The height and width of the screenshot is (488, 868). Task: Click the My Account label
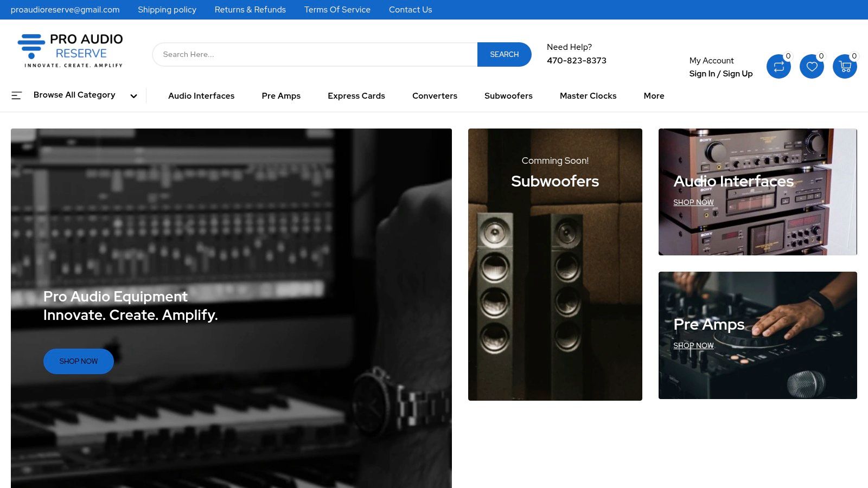(711, 61)
